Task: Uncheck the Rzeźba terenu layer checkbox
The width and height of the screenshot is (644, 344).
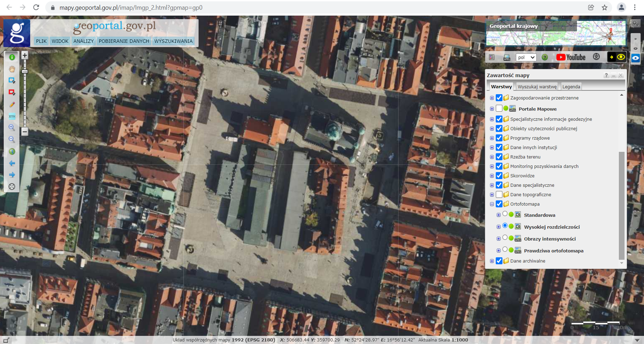Action: point(499,157)
